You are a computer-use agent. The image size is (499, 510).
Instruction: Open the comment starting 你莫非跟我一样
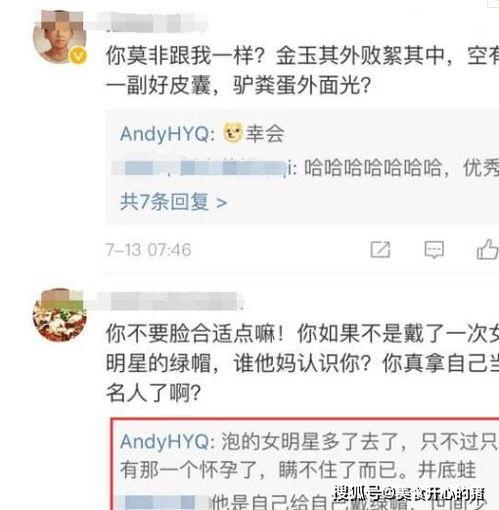(x=302, y=71)
